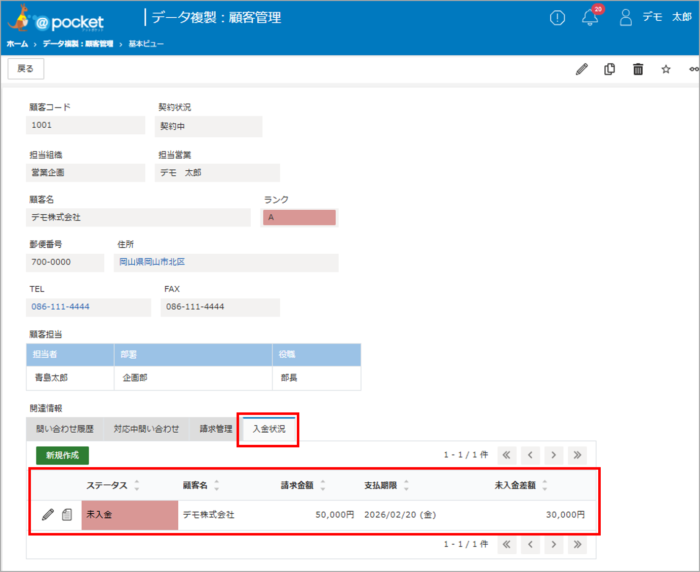Click 役職 column header
The image size is (700, 572).
(x=317, y=355)
